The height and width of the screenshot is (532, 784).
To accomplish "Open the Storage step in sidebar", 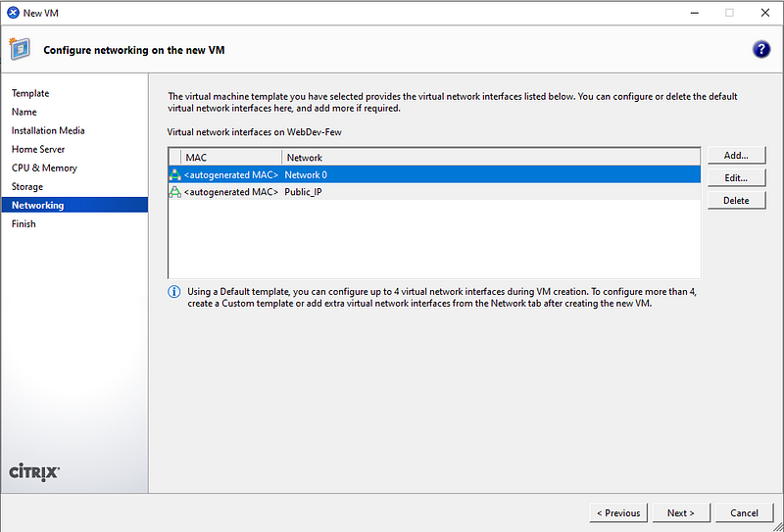I will click(27, 186).
